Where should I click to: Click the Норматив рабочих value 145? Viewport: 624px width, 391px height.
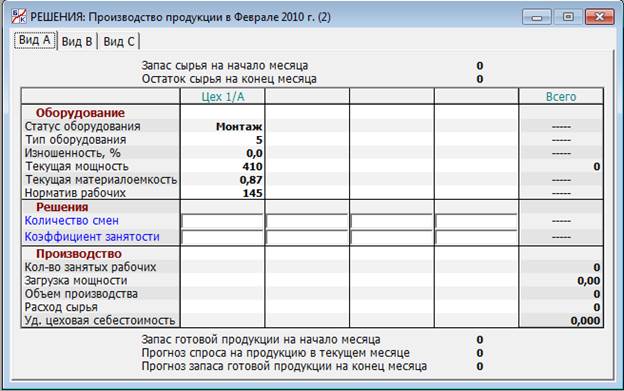pyautogui.click(x=252, y=193)
